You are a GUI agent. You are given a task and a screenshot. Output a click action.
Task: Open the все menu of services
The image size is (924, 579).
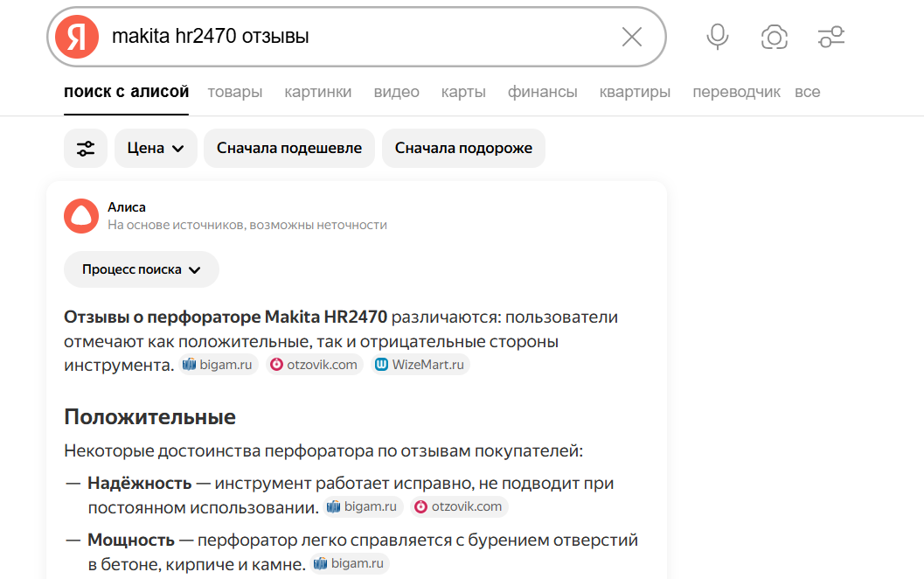(x=808, y=92)
